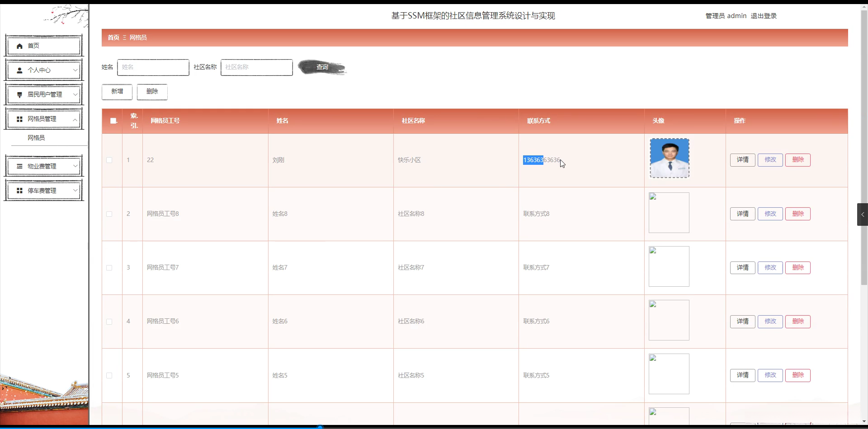The height and width of the screenshot is (429, 868).
Task: Open 详情 for row 姓名8
Action: pos(742,214)
